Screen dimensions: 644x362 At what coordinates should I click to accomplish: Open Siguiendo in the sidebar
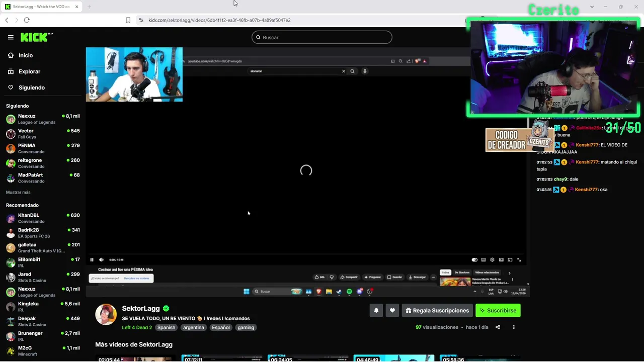click(32, 87)
